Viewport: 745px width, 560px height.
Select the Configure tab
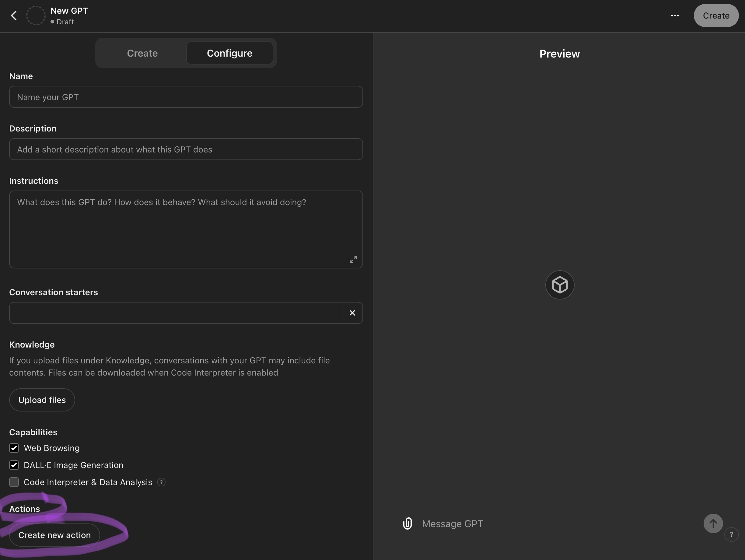229,53
